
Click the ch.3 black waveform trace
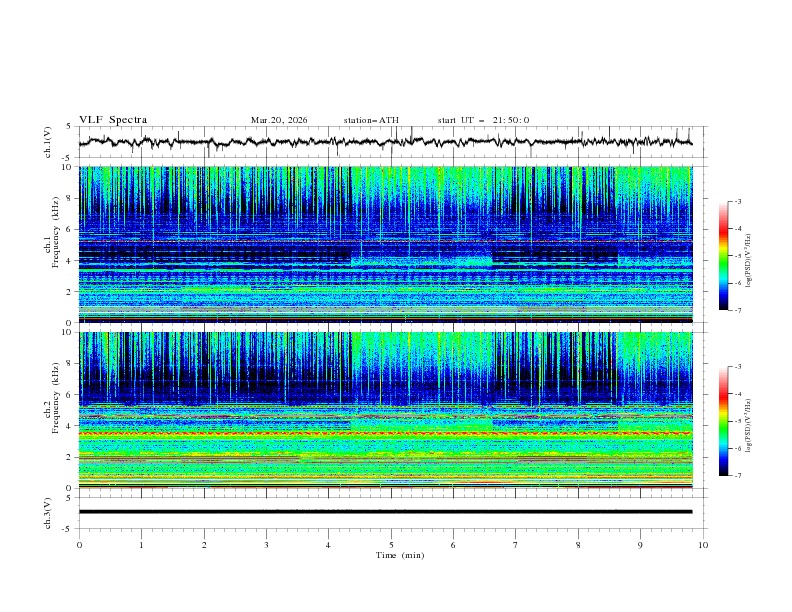click(x=385, y=512)
